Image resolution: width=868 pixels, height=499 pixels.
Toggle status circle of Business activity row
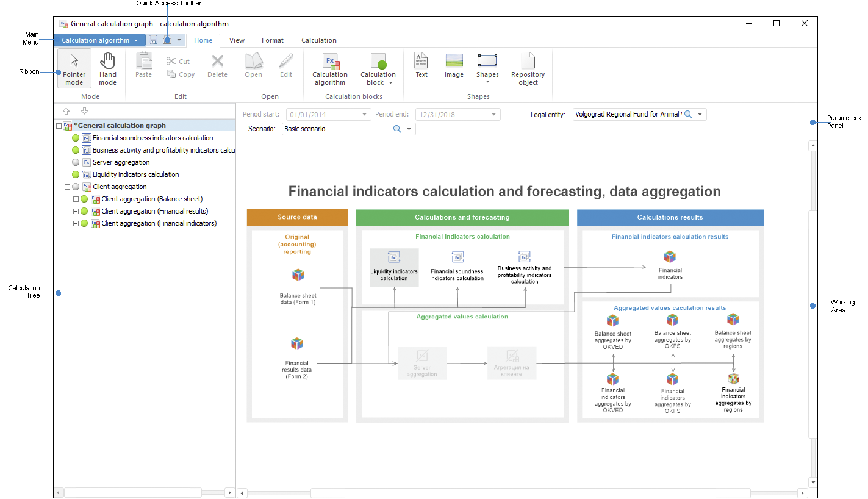point(76,150)
